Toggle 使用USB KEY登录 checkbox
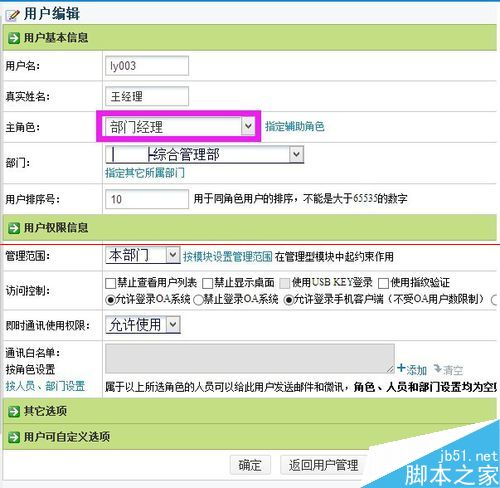This screenshot has width=500, height=488. [x=285, y=284]
